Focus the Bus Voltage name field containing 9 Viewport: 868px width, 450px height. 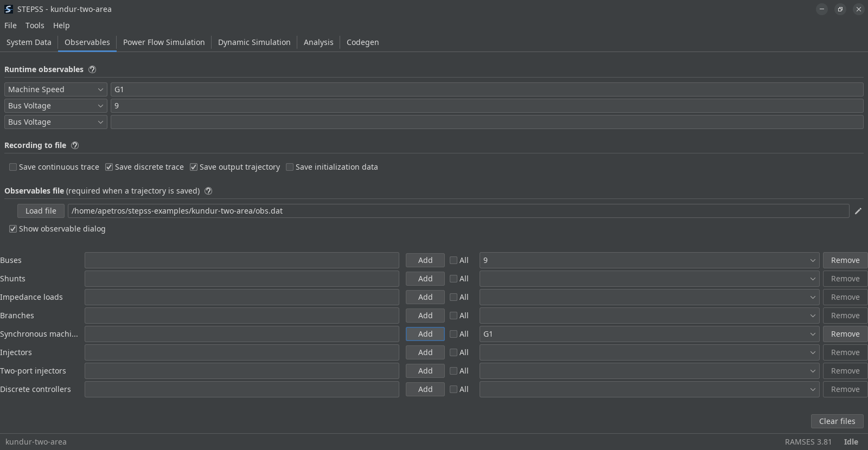487,106
